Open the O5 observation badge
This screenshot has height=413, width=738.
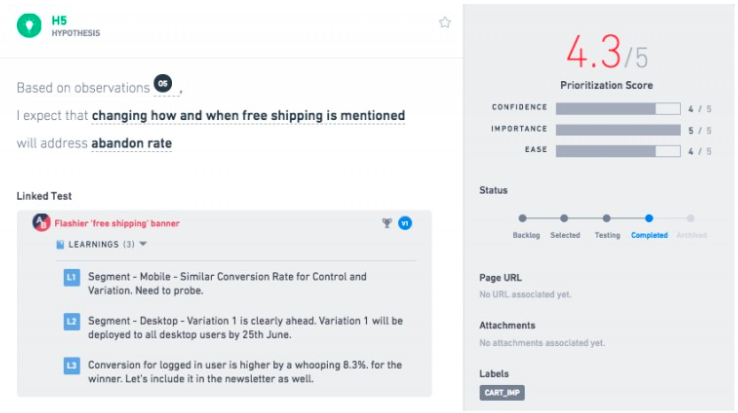(x=163, y=83)
